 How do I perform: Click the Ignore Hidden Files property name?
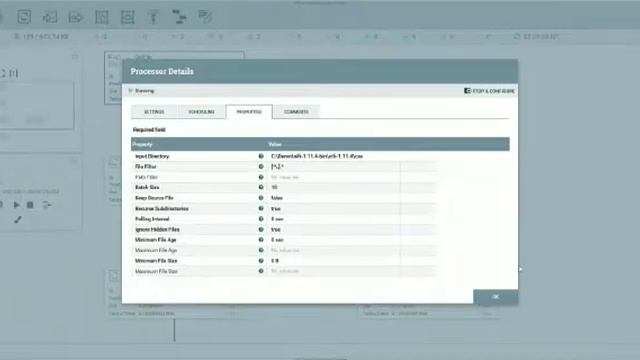pos(157,229)
